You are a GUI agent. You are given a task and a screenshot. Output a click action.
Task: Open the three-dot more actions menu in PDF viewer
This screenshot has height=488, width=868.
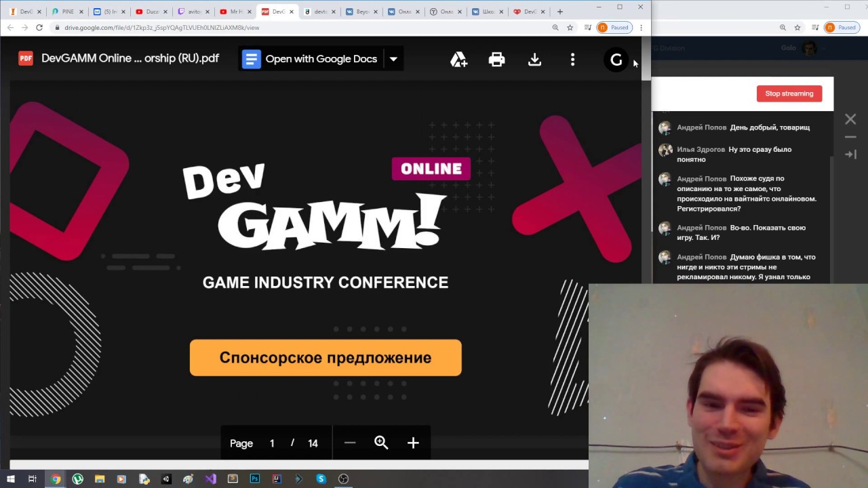coord(573,60)
